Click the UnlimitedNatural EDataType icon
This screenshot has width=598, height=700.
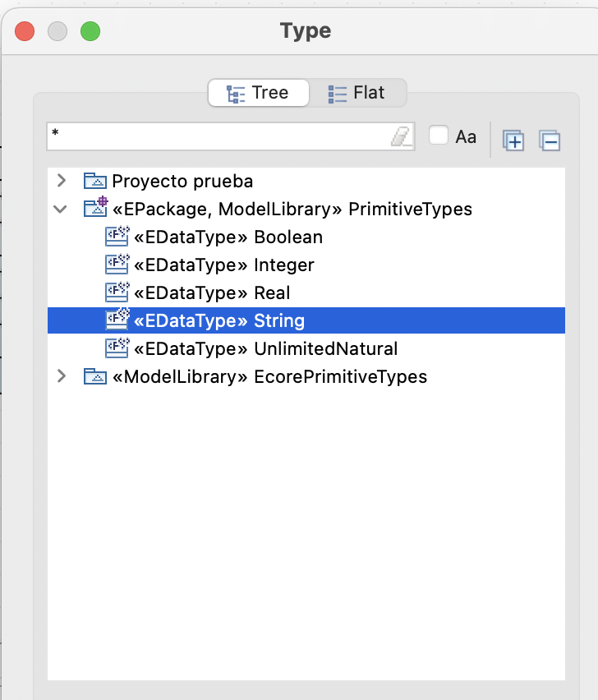click(x=117, y=349)
